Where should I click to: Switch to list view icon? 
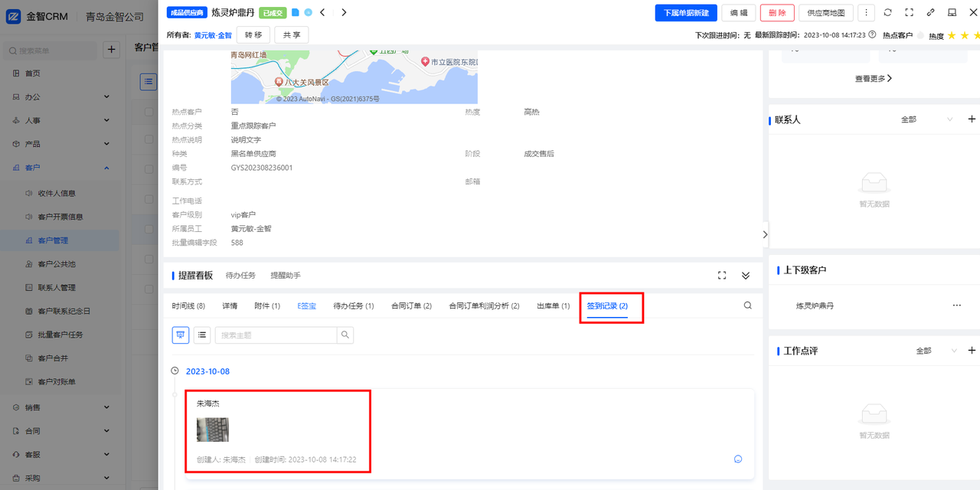[202, 335]
